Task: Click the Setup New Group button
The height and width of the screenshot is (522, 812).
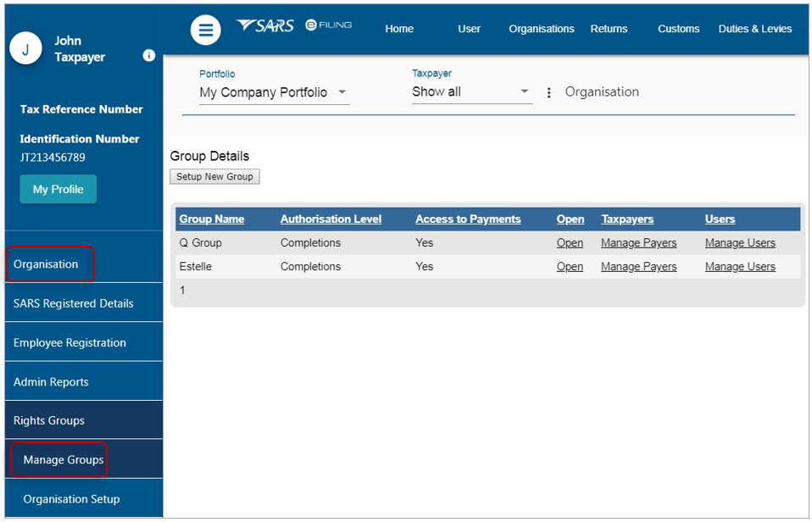Action: pyautogui.click(x=214, y=176)
